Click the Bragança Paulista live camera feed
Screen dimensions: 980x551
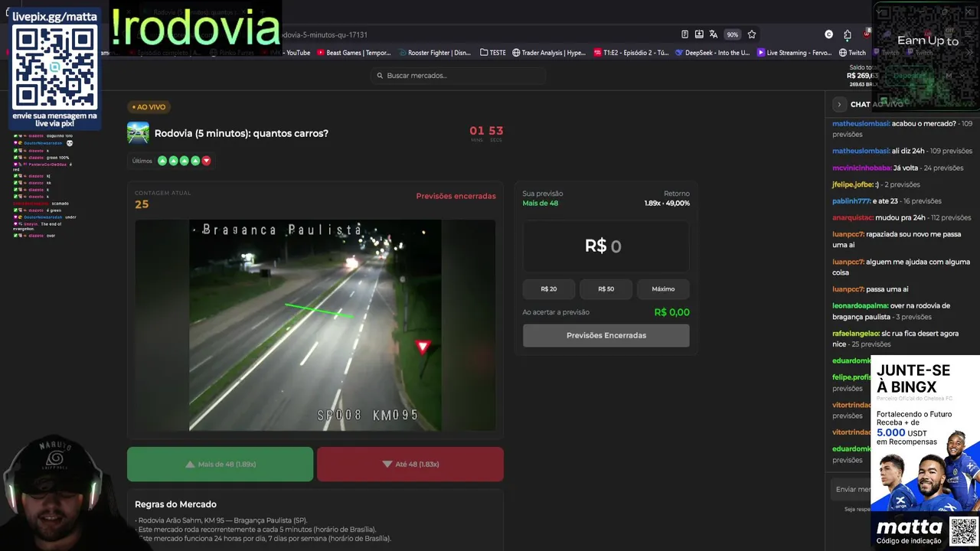pyautogui.click(x=315, y=325)
